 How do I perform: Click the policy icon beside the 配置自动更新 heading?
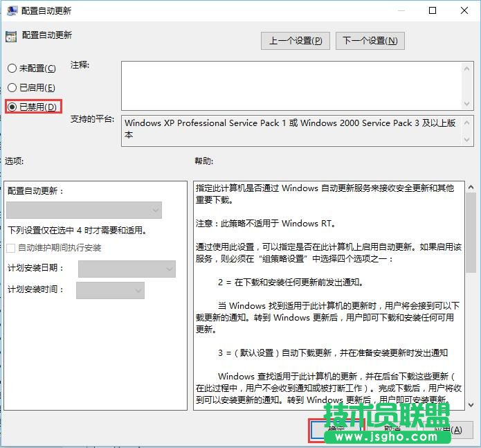pyautogui.click(x=10, y=36)
